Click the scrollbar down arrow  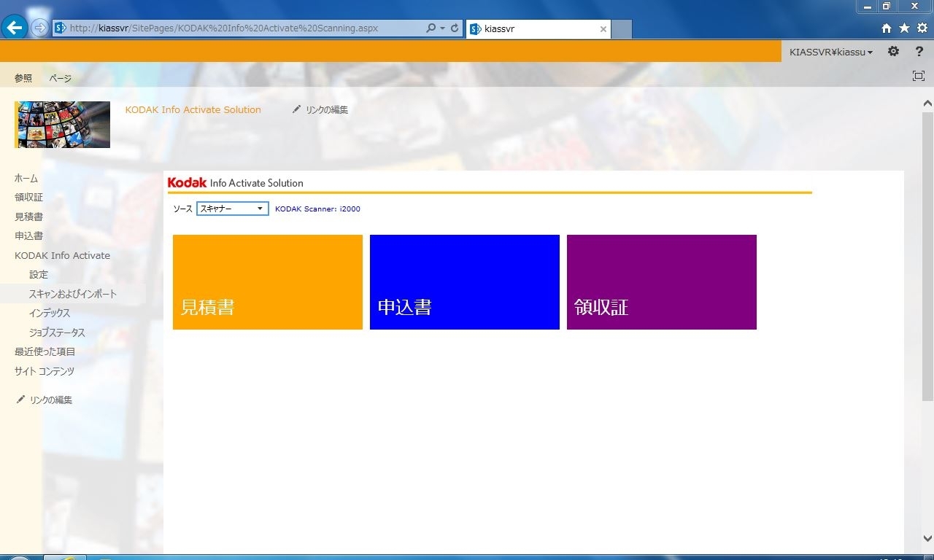pos(927,539)
